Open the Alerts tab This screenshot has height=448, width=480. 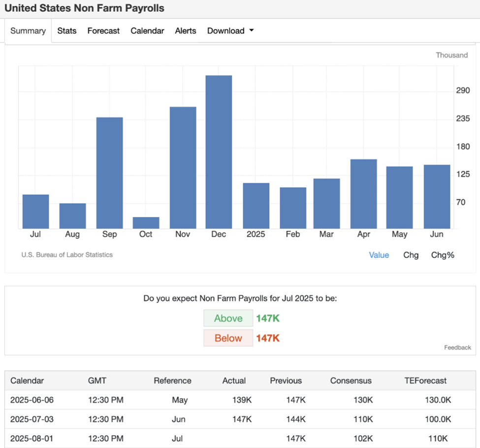(186, 31)
